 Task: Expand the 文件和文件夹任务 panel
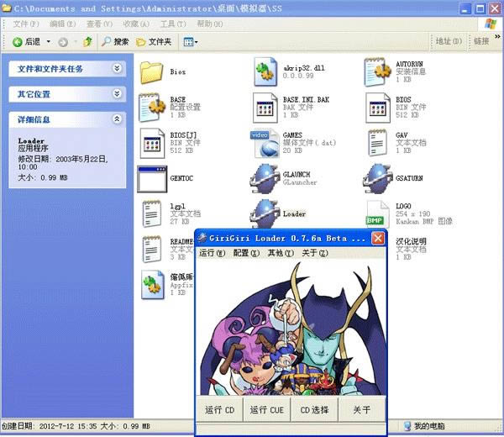(117, 68)
